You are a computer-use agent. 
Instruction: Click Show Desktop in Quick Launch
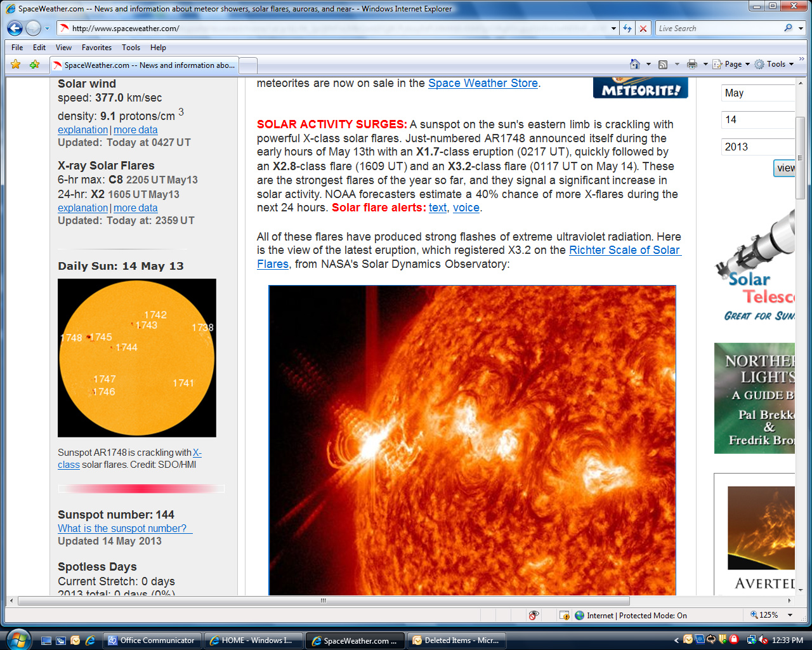coord(46,640)
